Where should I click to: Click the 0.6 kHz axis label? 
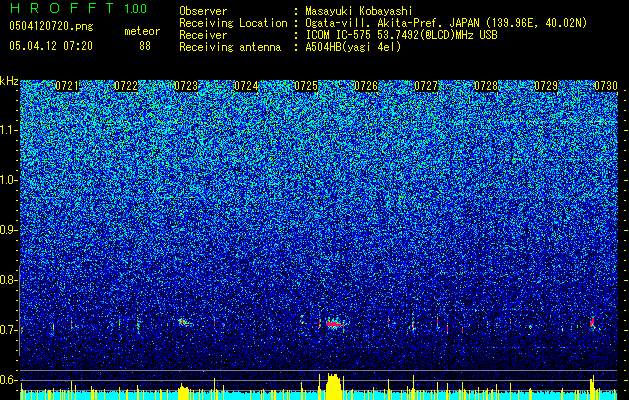click(8, 380)
